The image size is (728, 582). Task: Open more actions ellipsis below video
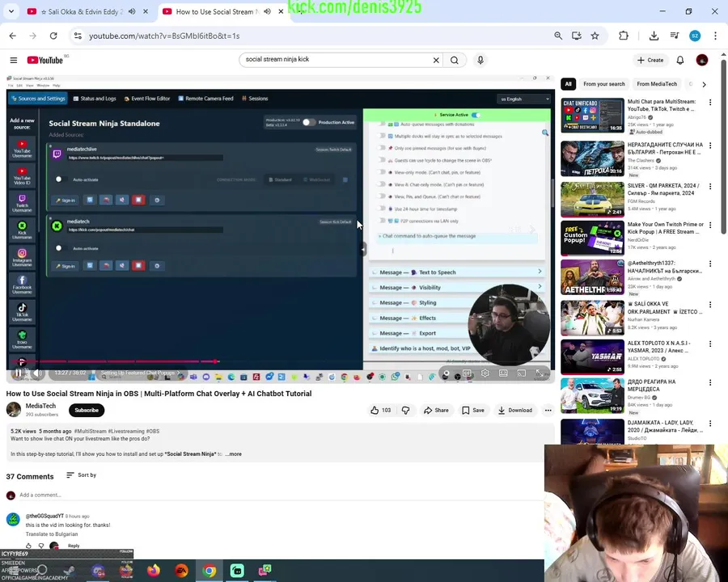548,411
